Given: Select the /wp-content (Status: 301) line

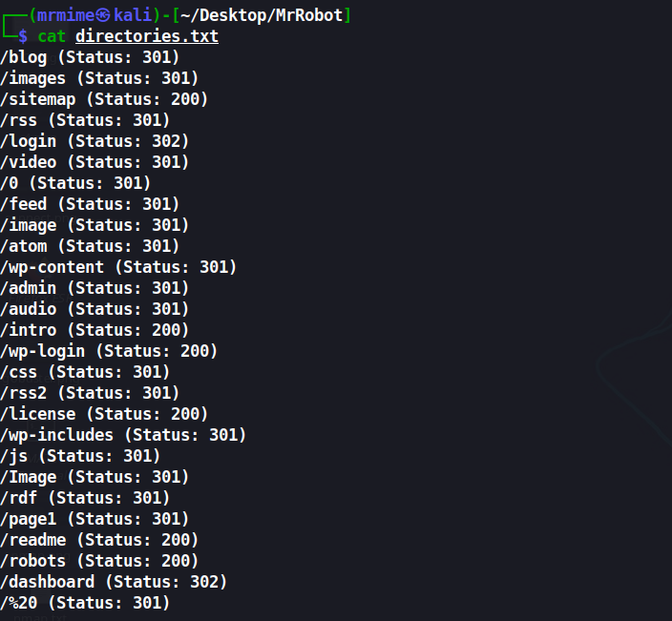Looking at the screenshot, I should (118, 267).
